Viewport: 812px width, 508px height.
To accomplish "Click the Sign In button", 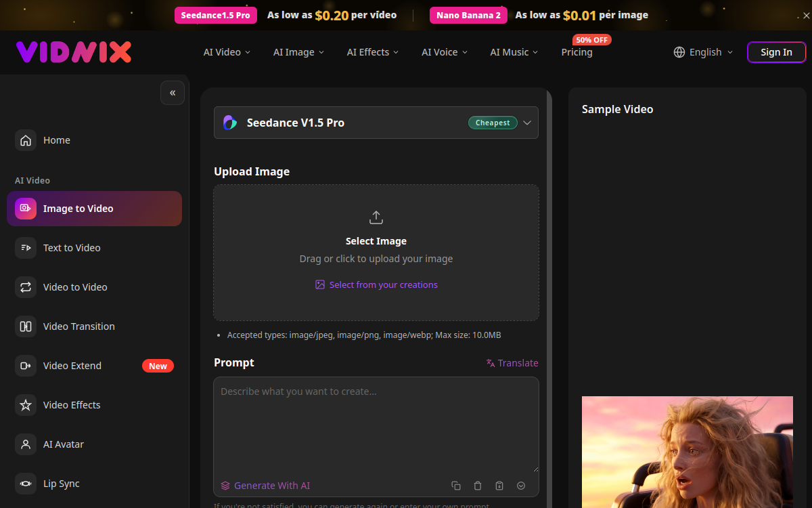I will point(776,52).
